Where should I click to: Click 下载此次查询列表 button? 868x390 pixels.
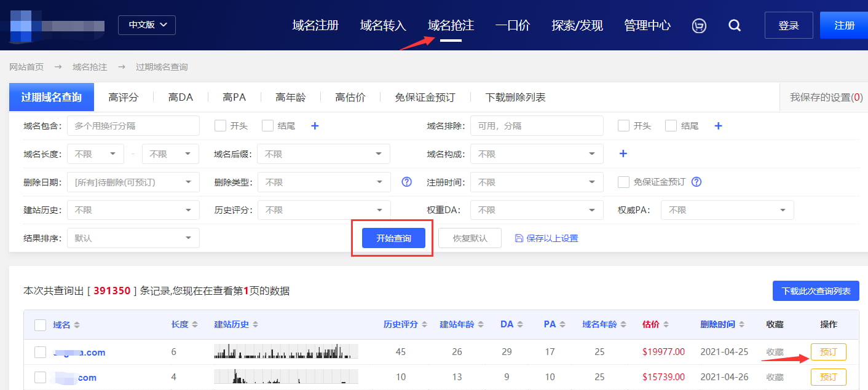[x=815, y=291]
